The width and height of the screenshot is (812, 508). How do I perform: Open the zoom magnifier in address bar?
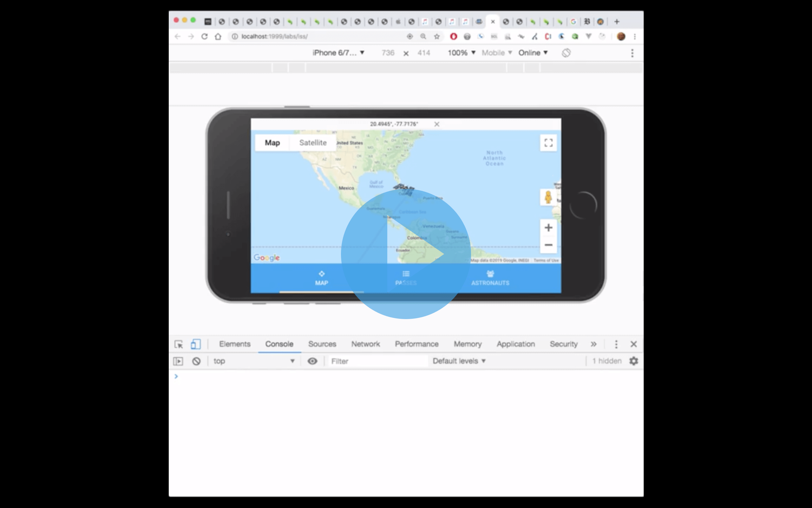tap(423, 36)
